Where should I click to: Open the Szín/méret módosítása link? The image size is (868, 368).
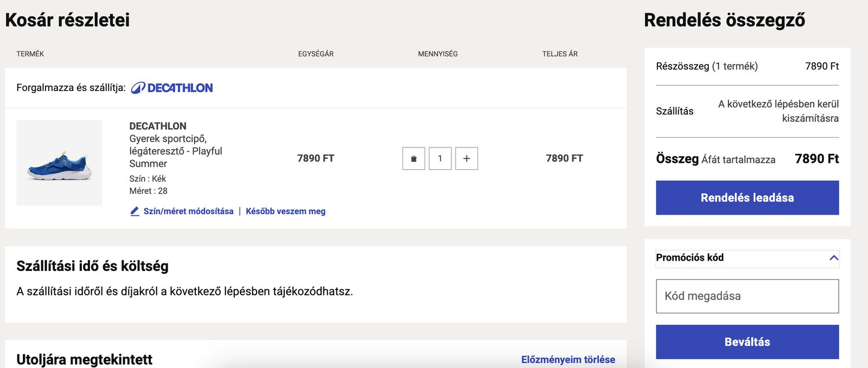188,211
